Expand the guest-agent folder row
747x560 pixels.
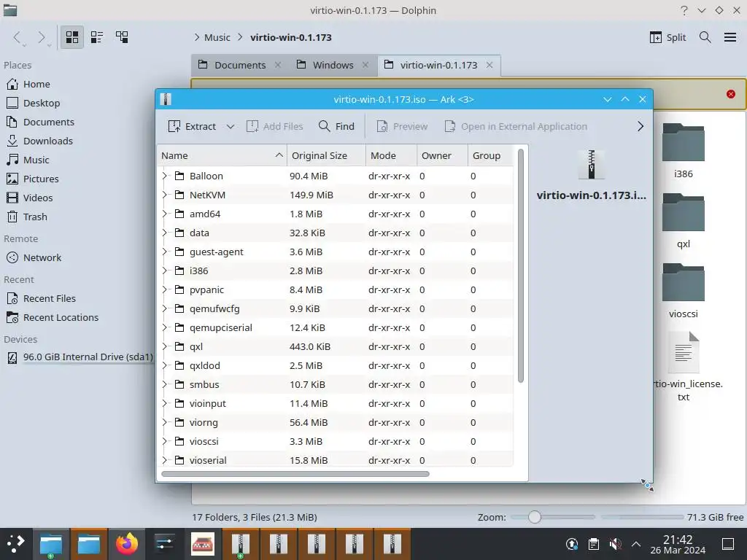165,252
